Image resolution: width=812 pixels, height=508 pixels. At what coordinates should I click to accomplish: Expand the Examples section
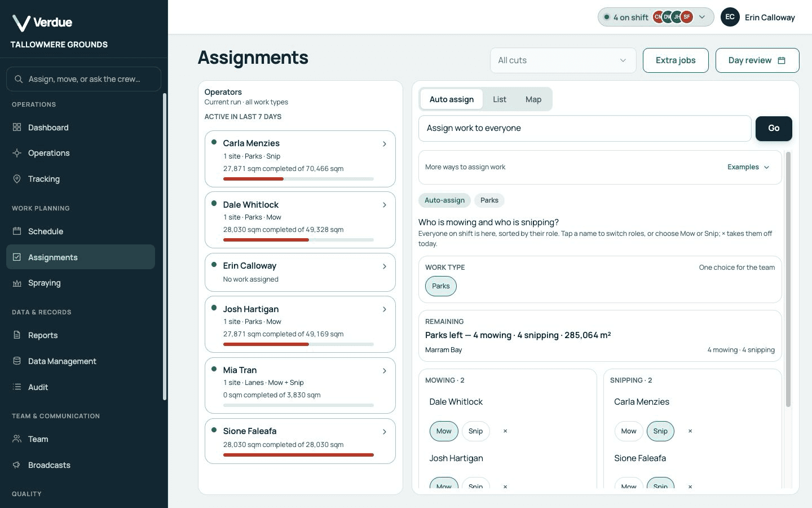pyautogui.click(x=748, y=167)
